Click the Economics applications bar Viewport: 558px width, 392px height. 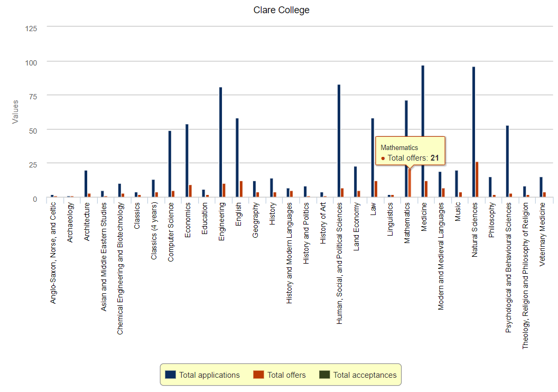(x=187, y=161)
